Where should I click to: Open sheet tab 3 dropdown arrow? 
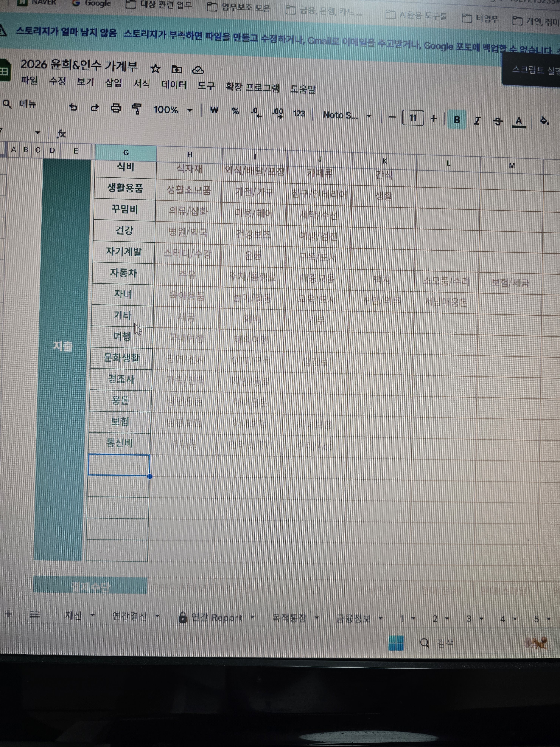coord(481,619)
